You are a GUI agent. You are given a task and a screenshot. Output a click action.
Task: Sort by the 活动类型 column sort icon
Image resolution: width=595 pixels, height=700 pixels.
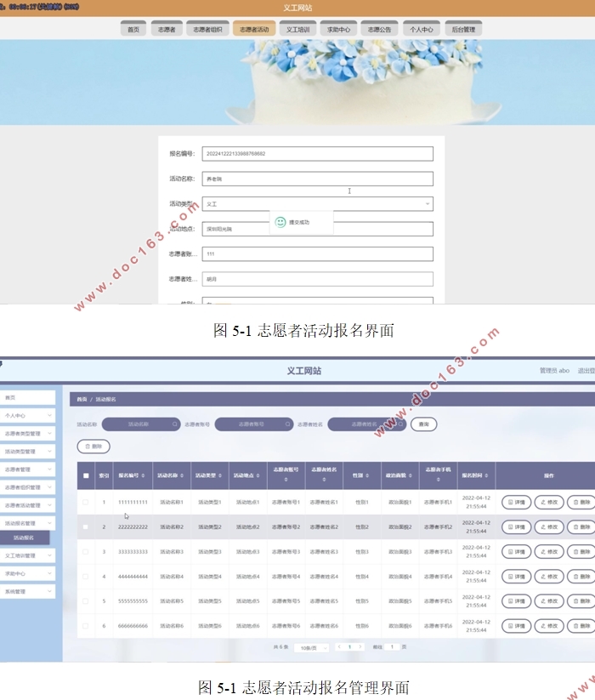point(220,475)
